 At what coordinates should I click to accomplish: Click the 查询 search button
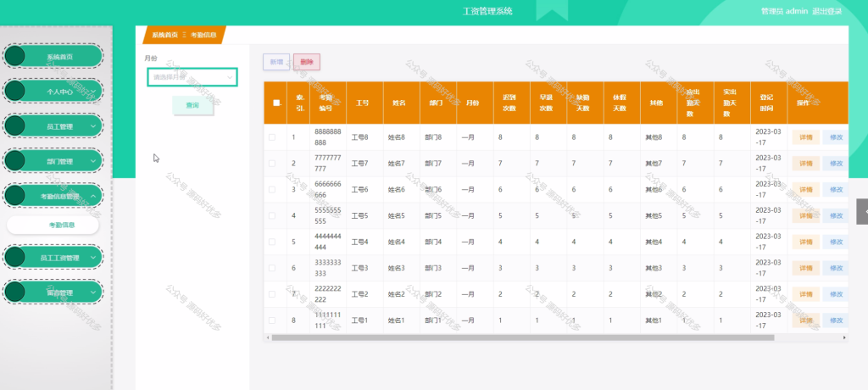point(192,105)
